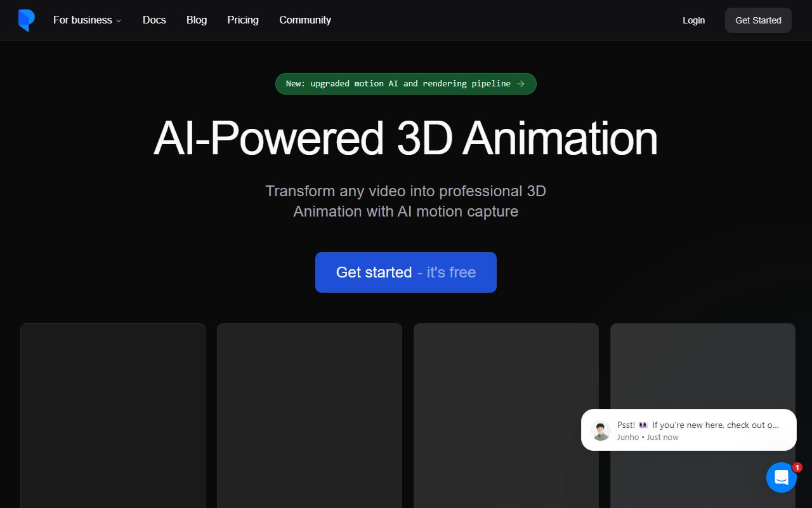The height and width of the screenshot is (508, 812).
Task: Click the Plask logo icon
Action: click(x=26, y=20)
